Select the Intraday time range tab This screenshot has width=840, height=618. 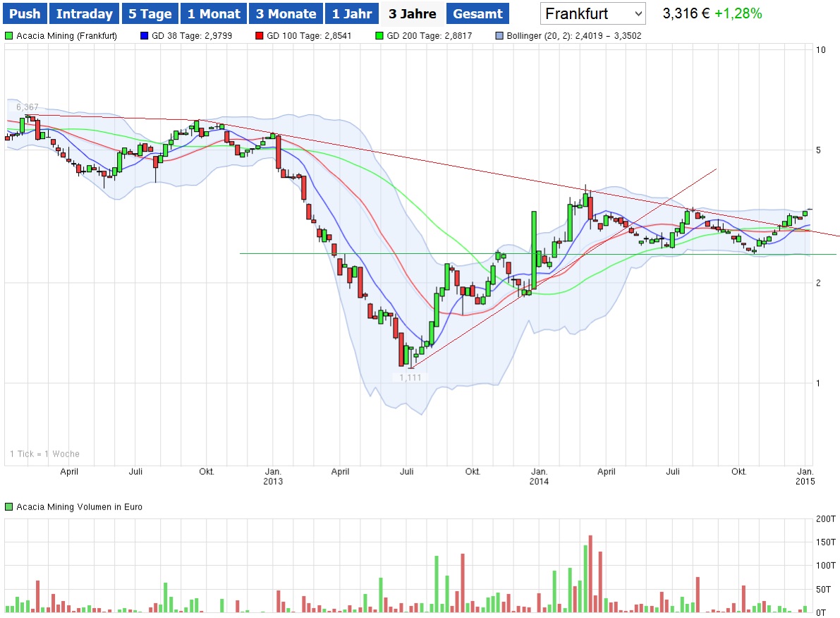[84, 13]
